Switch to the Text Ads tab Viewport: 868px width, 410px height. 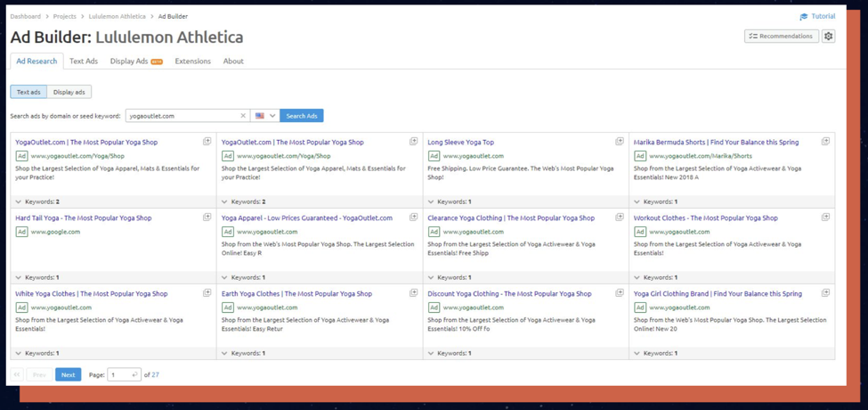pos(84,61)
